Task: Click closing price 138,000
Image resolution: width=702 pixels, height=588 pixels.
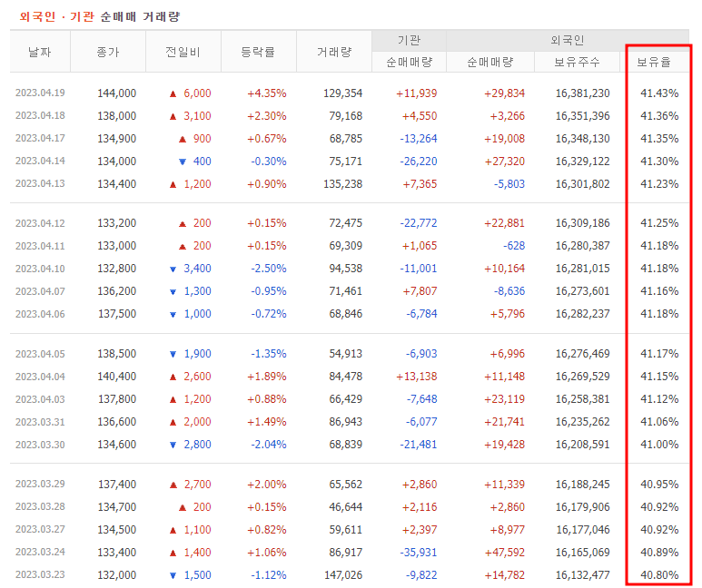Action: (x=116, y=116)
